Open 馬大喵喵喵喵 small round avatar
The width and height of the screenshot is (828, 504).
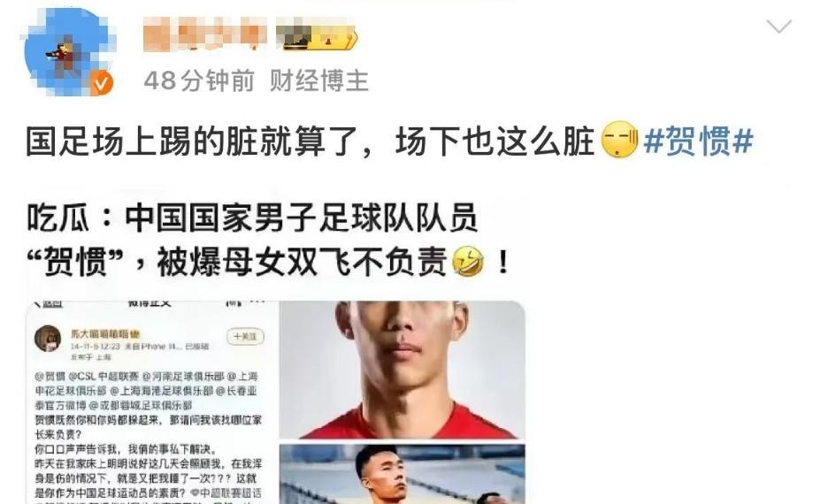point(48,339)
